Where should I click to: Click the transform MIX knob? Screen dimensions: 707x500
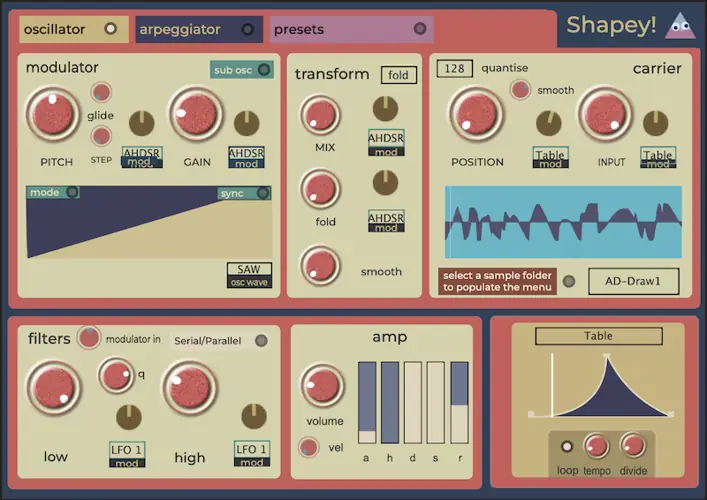(x=320, y=115)
